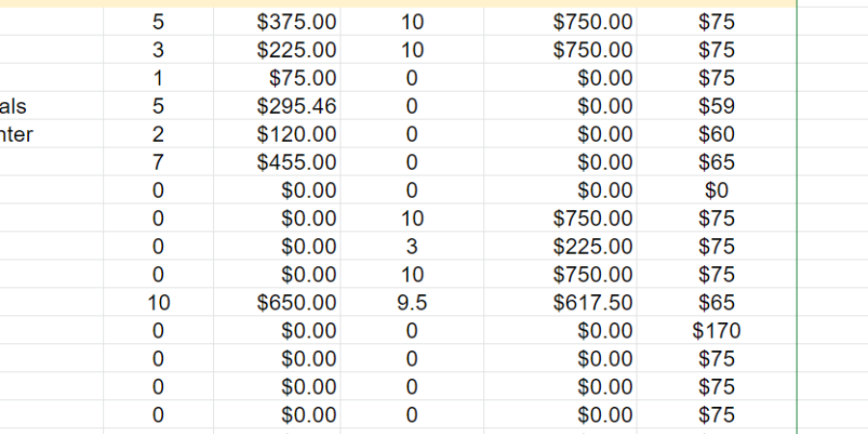The width and height of the screenshot is (868, 434).
Task: Select the quantity 10 left of $650.00
Action: coord(158,303)
